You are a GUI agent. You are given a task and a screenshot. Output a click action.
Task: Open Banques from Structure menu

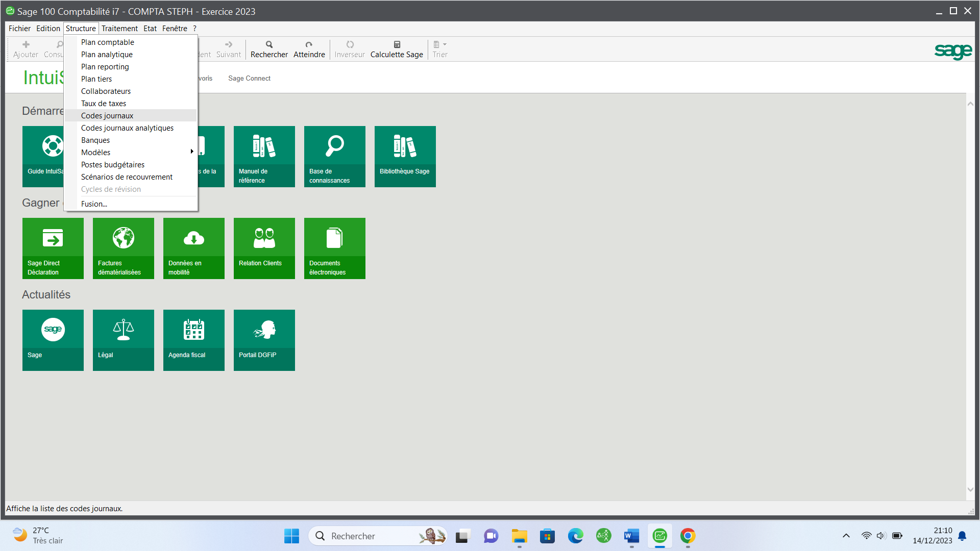point(131,140)
